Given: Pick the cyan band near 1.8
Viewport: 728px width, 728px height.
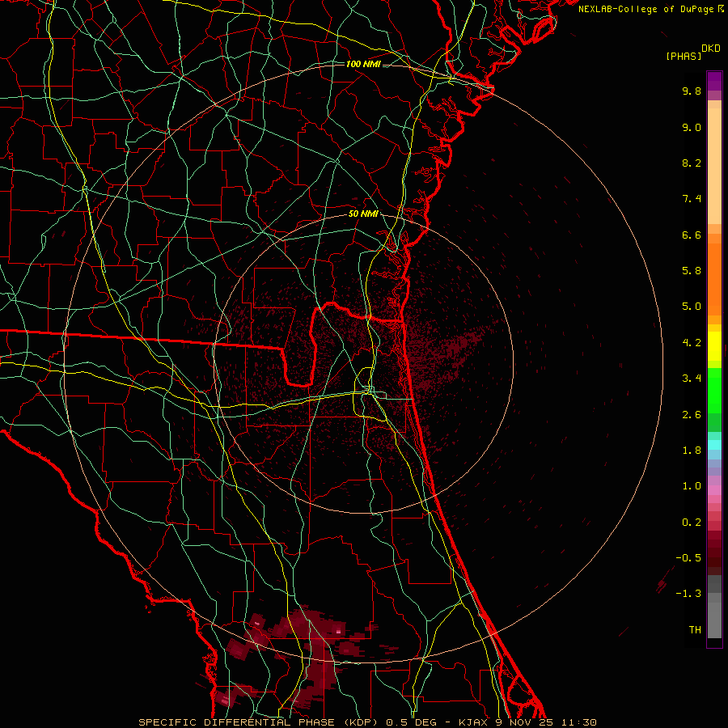Looking at the screenshot, I should 714,445.
